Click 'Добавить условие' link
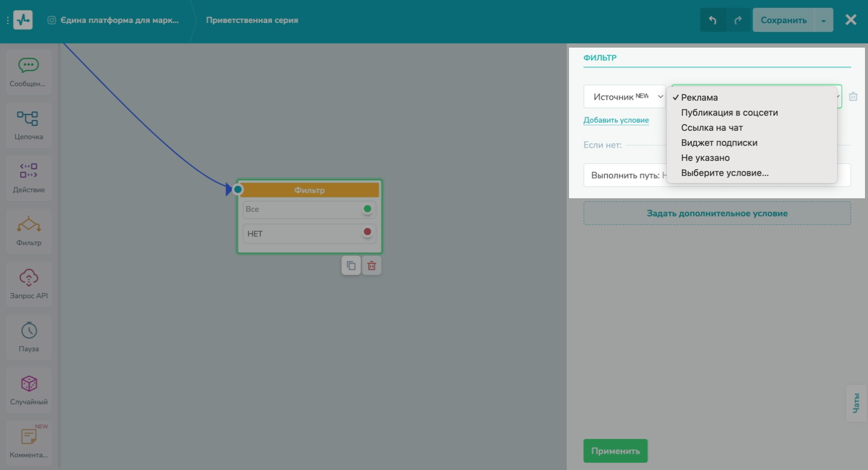 [616, 120]
